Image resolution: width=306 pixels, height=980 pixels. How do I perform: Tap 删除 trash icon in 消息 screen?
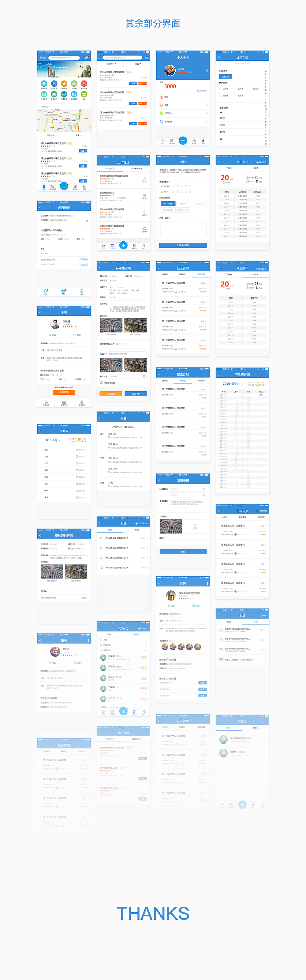click(x=264, y=615)
